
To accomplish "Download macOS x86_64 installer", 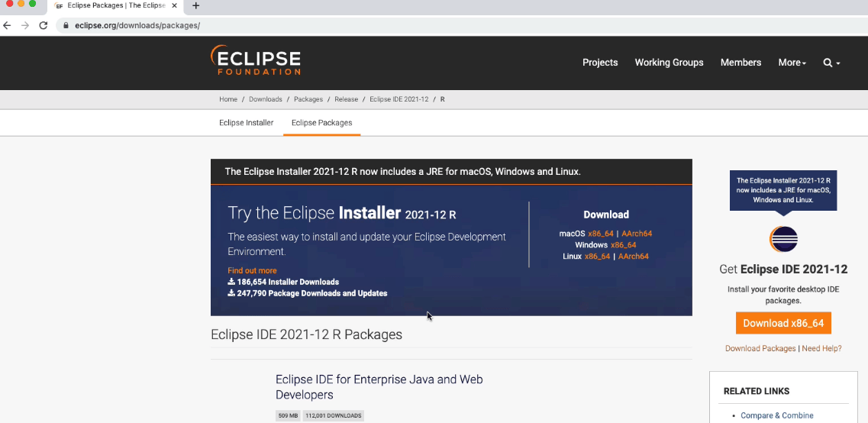I will tap(601, 234).
